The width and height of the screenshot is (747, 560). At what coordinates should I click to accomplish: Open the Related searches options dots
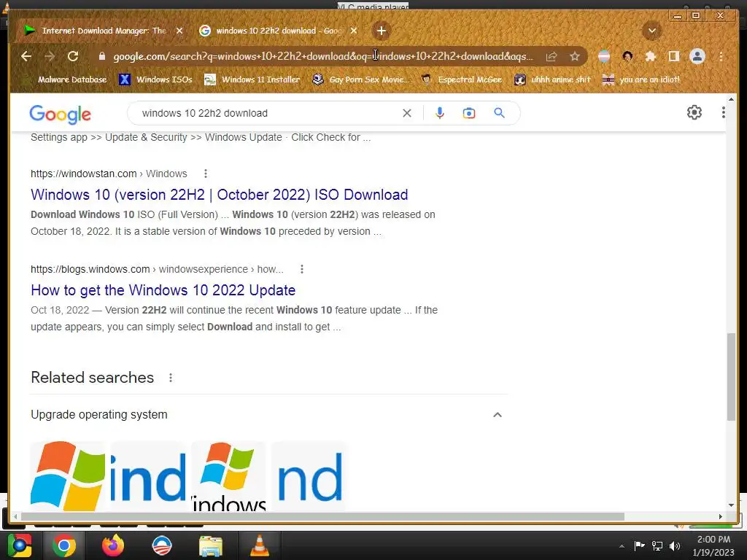click(171, 378)
